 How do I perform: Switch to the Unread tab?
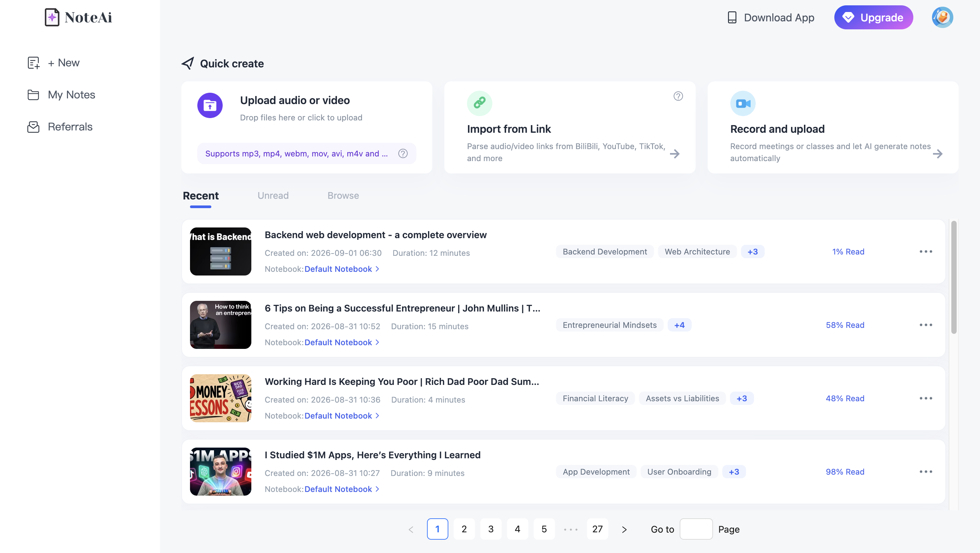273,196
